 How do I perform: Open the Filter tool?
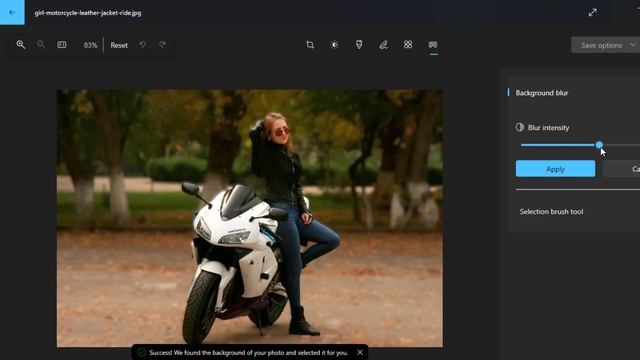359,44
